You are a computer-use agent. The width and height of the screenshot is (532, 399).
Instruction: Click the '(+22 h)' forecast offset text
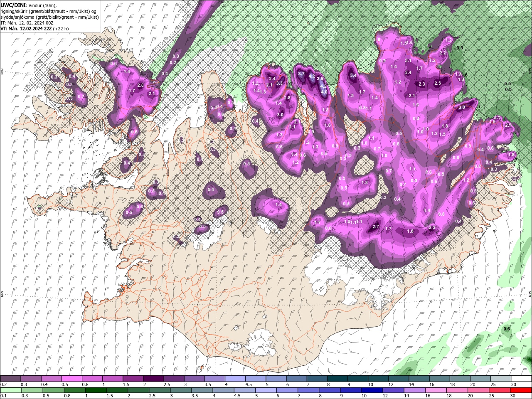point(61,28)
